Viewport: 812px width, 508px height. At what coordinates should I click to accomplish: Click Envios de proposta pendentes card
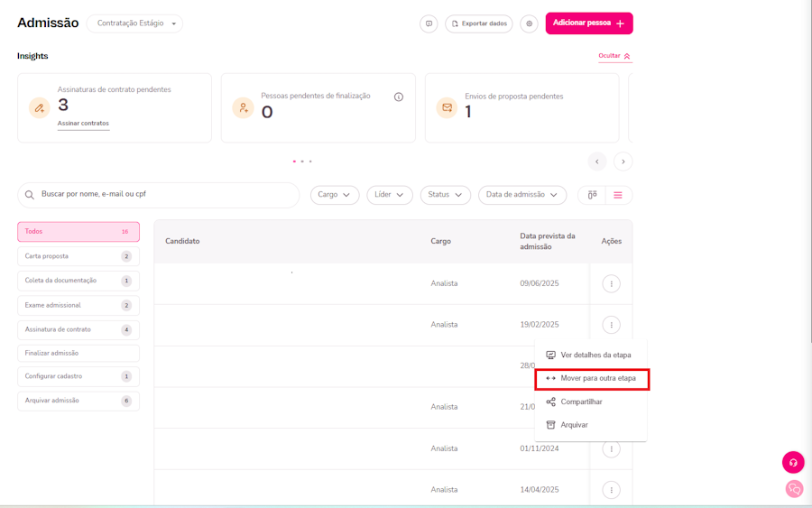point(522,107)
